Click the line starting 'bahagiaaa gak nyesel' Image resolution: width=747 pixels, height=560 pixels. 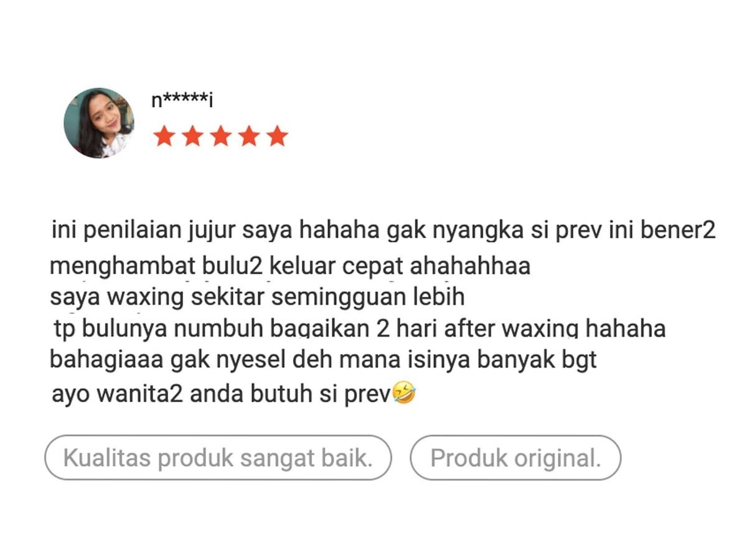[323, 360]
